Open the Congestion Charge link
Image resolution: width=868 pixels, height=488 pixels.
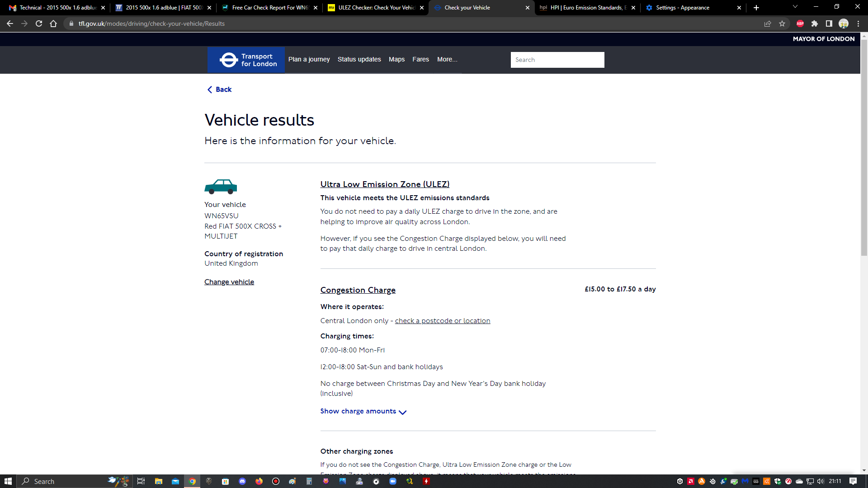(358, 290)
